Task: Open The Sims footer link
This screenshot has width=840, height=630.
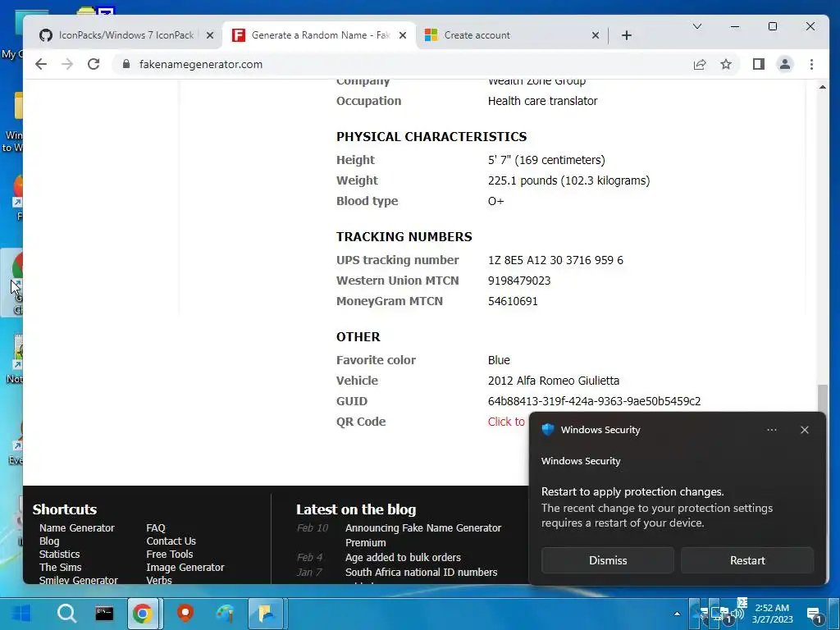Action: coord(60,568)
